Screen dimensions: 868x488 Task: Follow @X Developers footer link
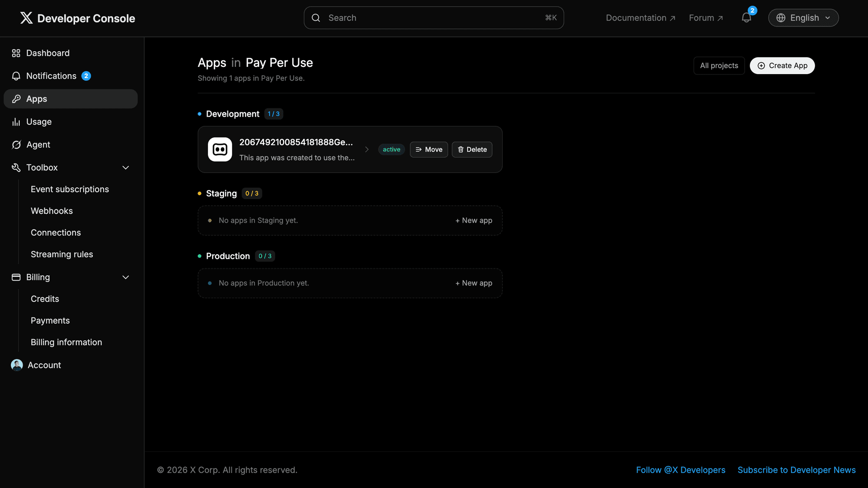point(681,470)
